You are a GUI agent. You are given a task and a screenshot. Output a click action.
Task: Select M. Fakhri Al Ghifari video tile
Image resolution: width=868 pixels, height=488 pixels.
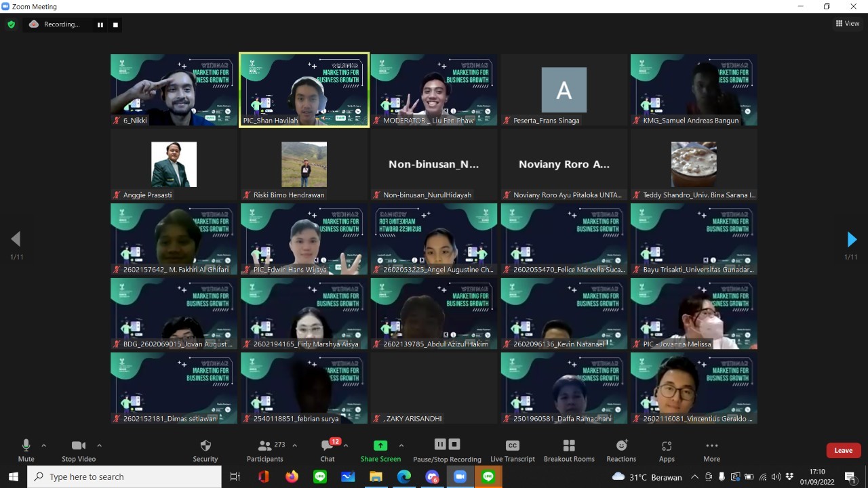174,239
